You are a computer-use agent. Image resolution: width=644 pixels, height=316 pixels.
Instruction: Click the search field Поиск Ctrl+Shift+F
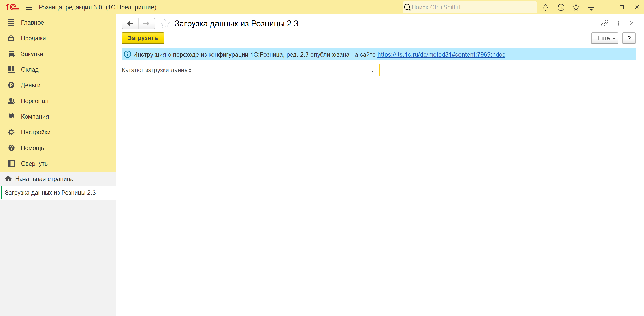coord(470,7)
